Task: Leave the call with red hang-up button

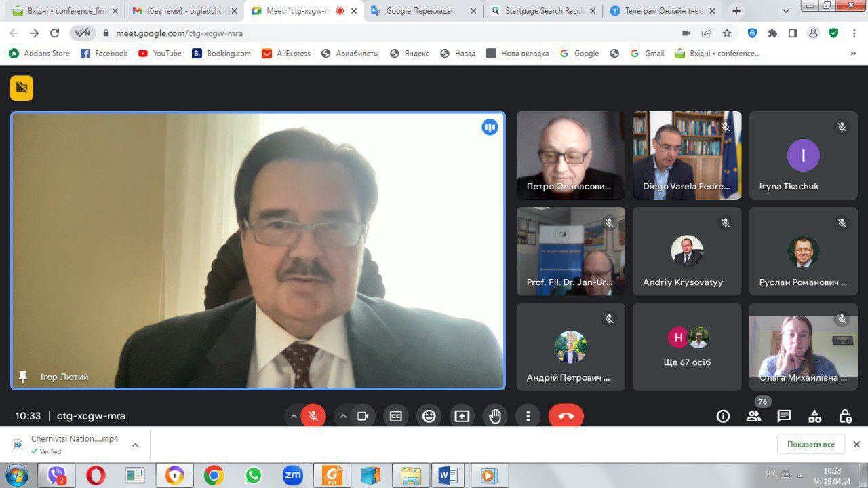Action: click(566, 416)
